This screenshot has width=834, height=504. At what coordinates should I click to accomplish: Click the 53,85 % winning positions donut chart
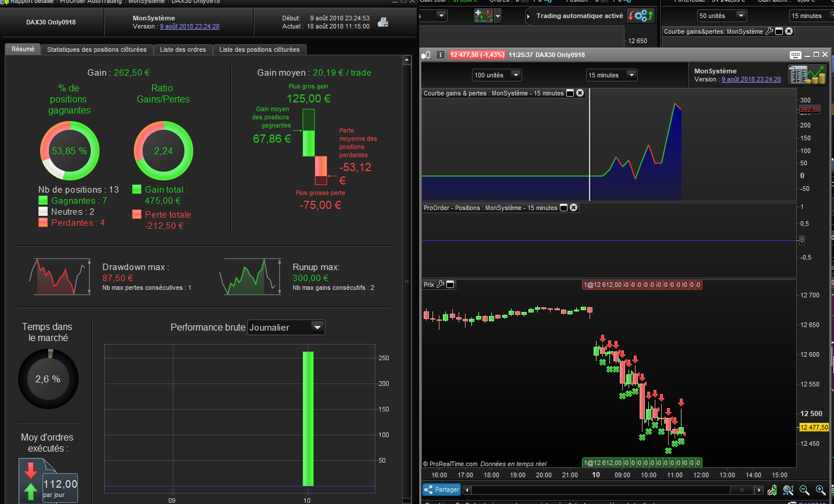click(69, 151)
